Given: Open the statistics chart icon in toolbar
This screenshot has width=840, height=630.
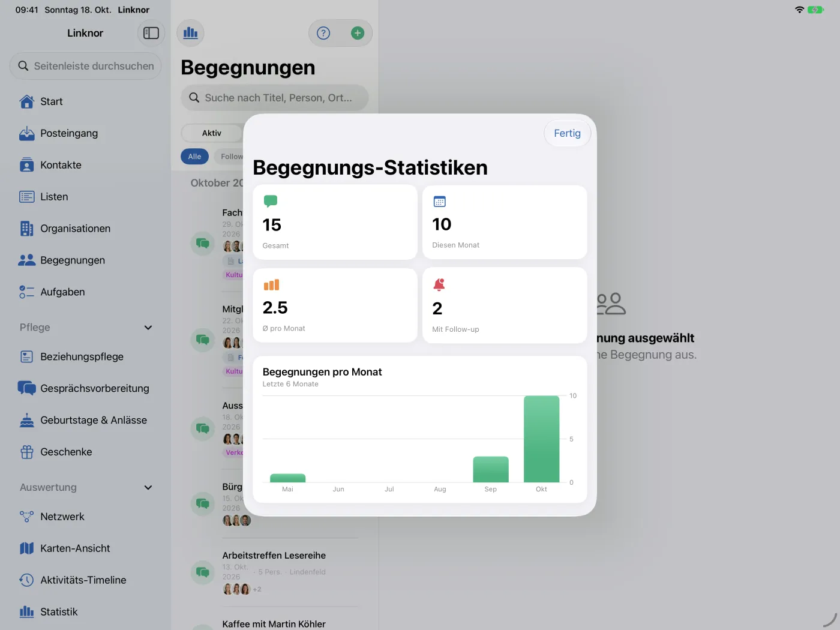Looking at the screenshot, I should coord(190,33).
